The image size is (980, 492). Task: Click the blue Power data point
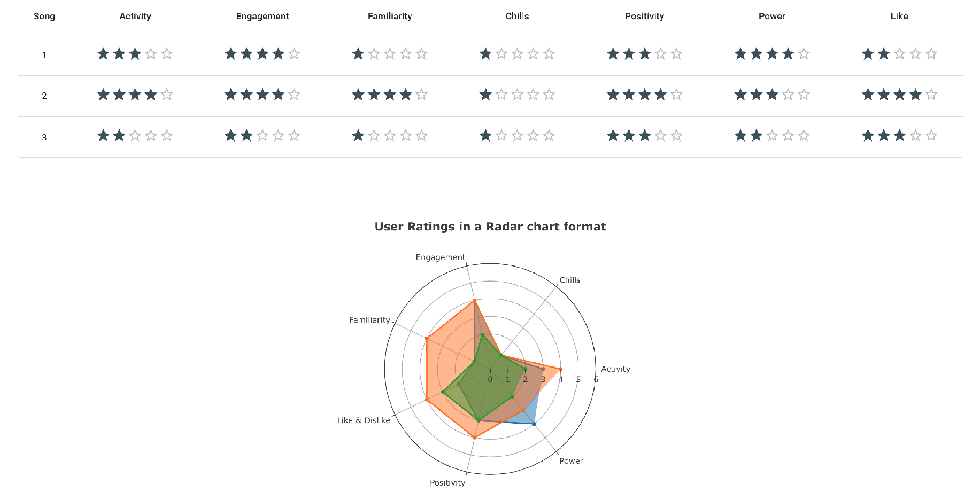tap(534, 424)
